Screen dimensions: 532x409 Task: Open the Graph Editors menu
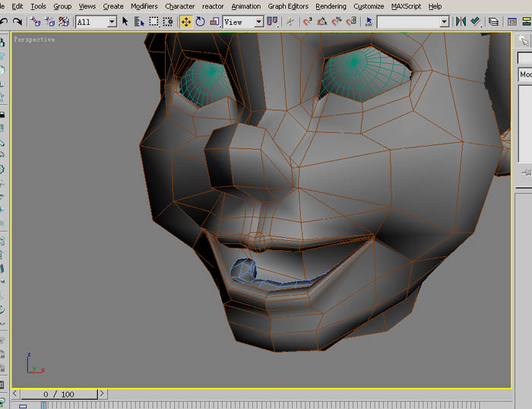pyautogui.click(x=288, y=6)
